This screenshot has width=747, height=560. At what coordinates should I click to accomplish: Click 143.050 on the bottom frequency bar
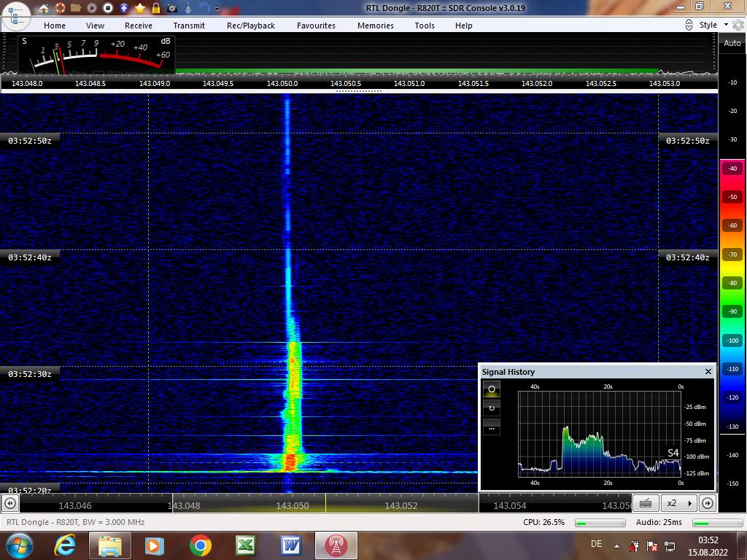pyautogui.click(x=293, y=506)
